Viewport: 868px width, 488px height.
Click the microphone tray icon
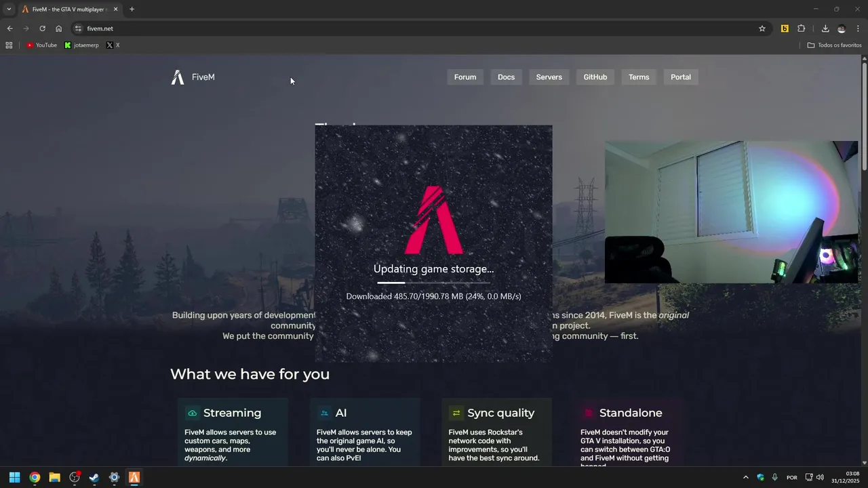pos(774,477)
